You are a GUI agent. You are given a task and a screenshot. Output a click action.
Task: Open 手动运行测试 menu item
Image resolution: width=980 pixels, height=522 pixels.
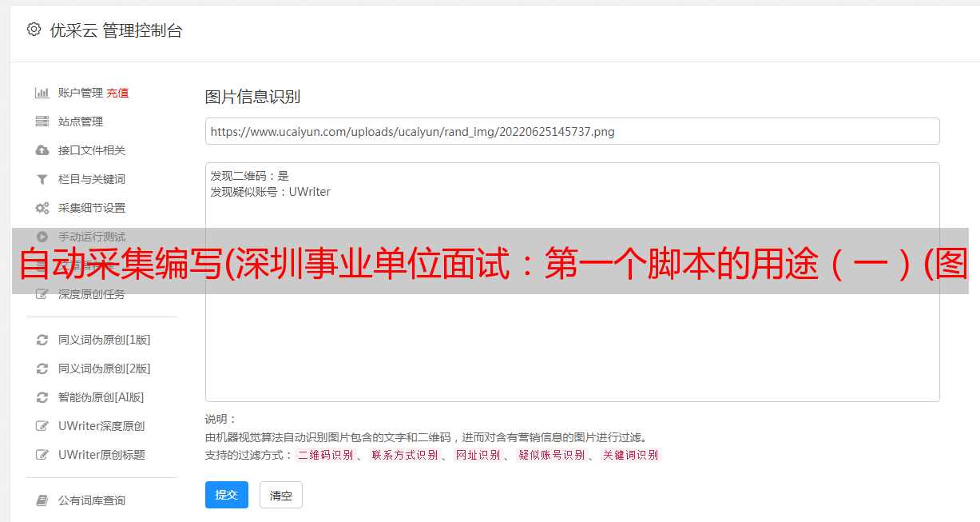(x=92, y=237)
